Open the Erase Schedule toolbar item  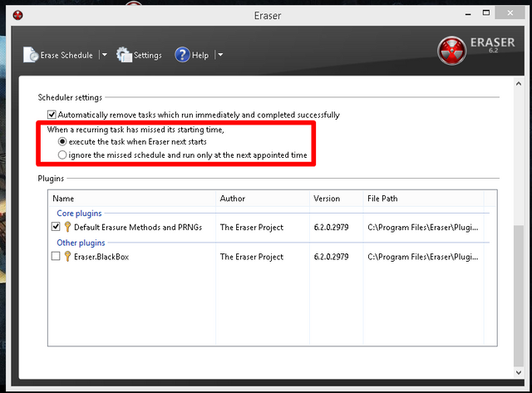(58, 55)
